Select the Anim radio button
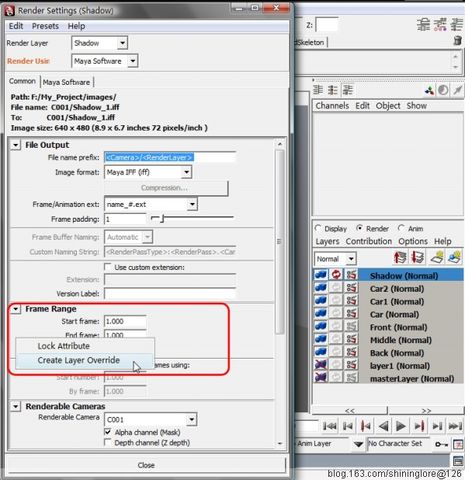This screenshot has width=465, height=480. pyautogui.click(x=401, y=228)
